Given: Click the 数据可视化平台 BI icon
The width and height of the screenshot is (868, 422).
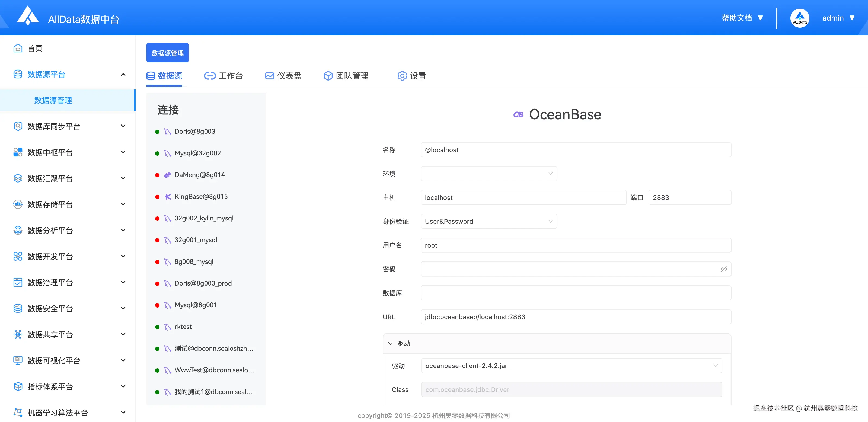Looking at the screenshot, I should [18, 360].
